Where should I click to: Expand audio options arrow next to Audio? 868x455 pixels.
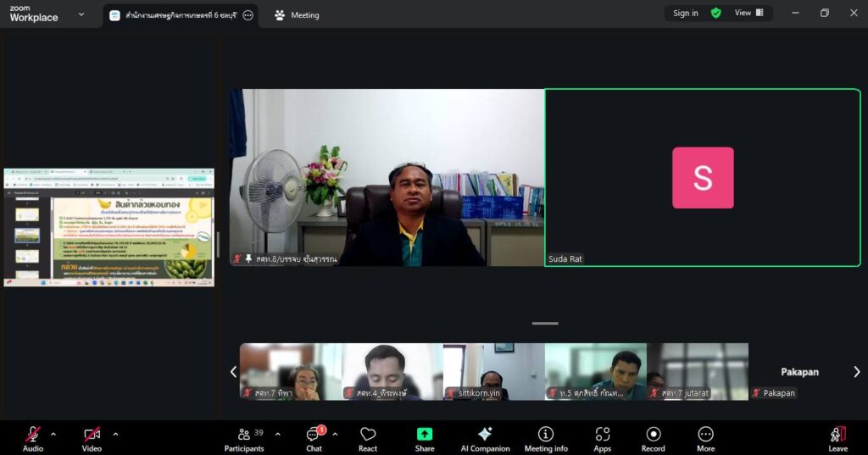coord(53,434)
